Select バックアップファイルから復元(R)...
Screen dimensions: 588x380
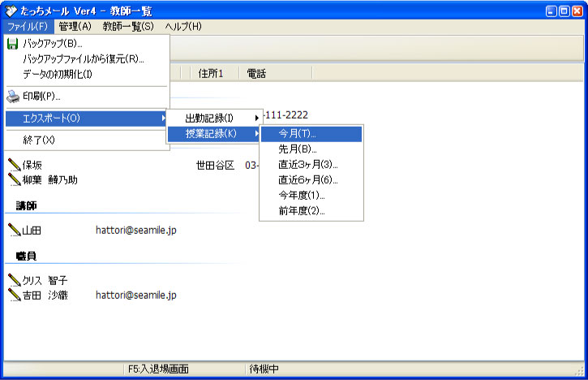tap(87, 59)
